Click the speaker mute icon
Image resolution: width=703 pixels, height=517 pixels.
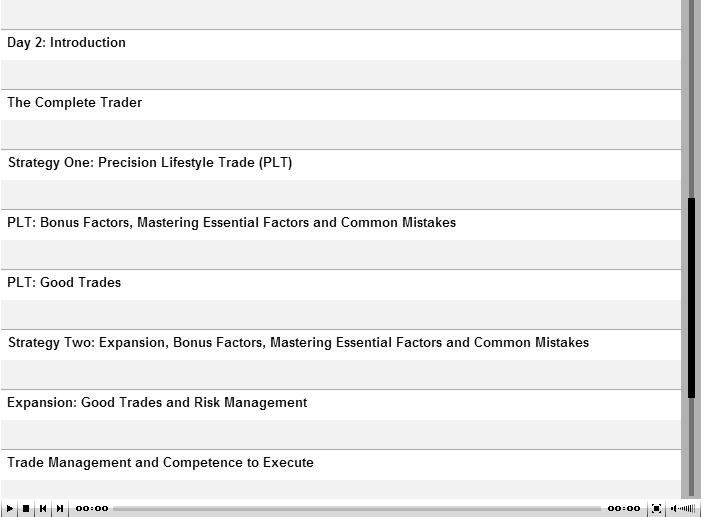673,508
